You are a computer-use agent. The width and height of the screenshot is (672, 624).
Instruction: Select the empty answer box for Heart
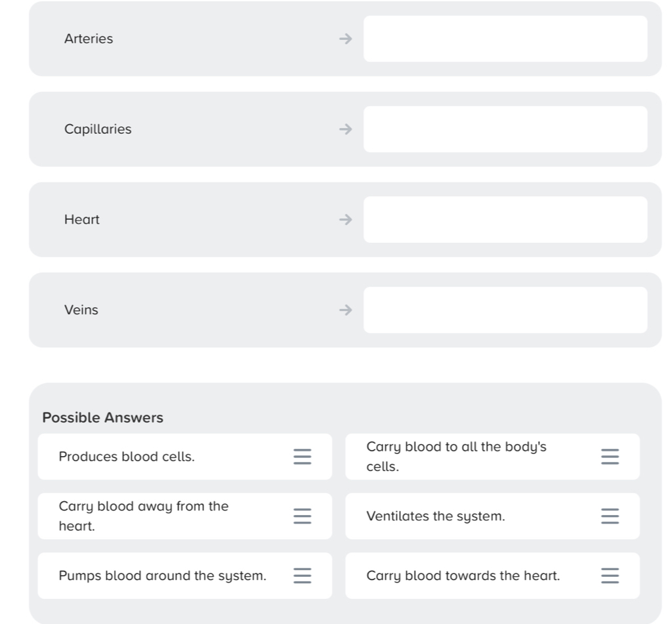(505, 220)
